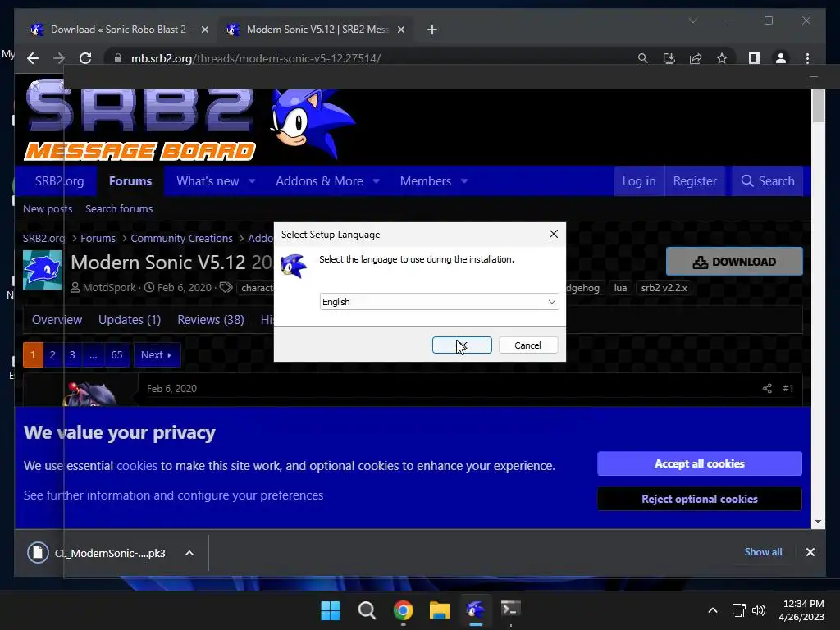This screenshot has height=630, width=840.
Task: Open MotdSpork author profile link
Action: 109,288
